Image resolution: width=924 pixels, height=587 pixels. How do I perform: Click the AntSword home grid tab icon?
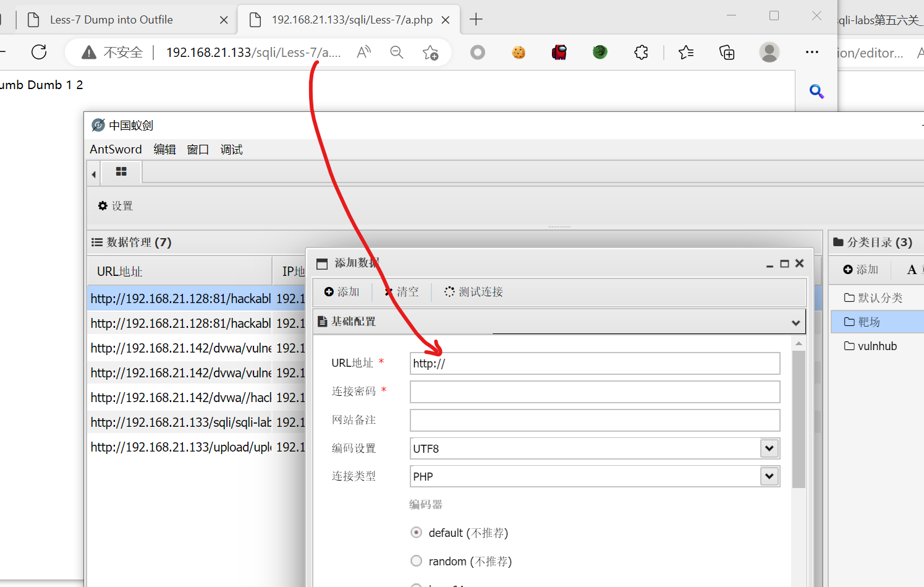point(121,172)
